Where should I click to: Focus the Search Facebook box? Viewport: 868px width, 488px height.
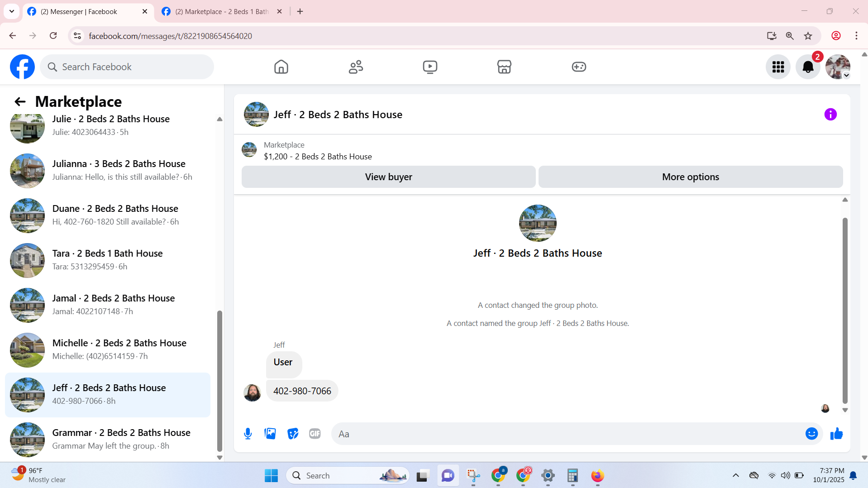pyautogui.click(x=127, y=67)
